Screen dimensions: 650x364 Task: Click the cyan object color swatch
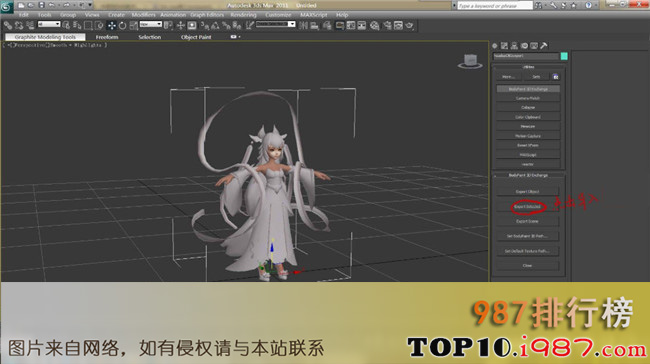(x=564, y=56)
